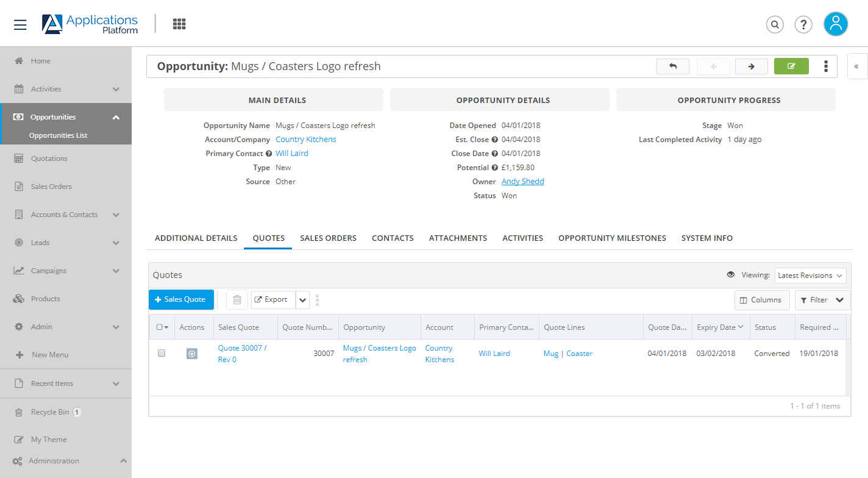Click the quotes toolbar vertical dots handle
The image size is (868, 478).
[x=317, y=300]
